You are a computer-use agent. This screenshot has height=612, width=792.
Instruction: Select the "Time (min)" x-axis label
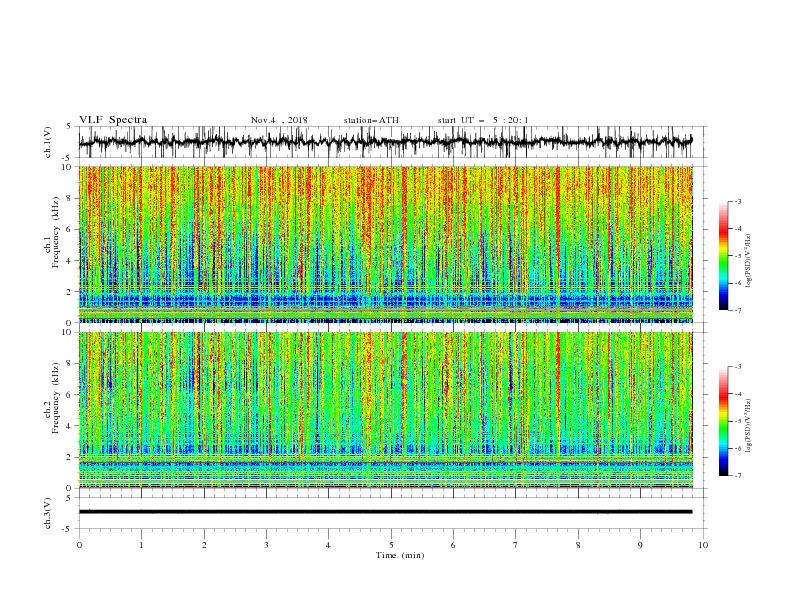[x=400, y=555]
